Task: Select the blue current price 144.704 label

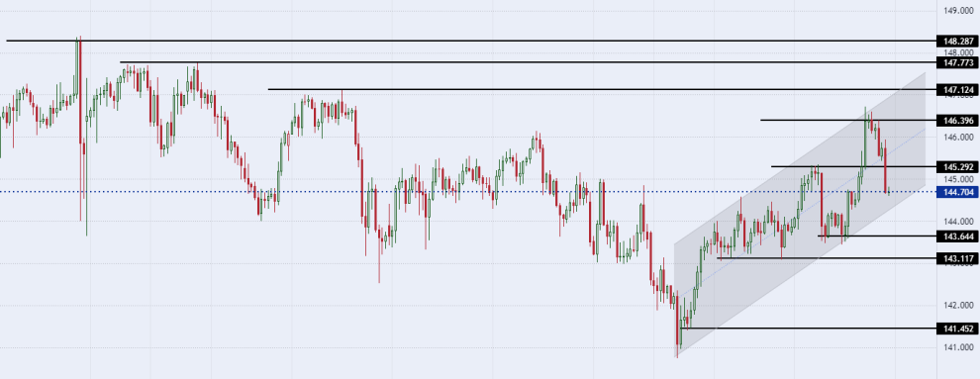Action: pyautogui.click(x=957, y=192)
